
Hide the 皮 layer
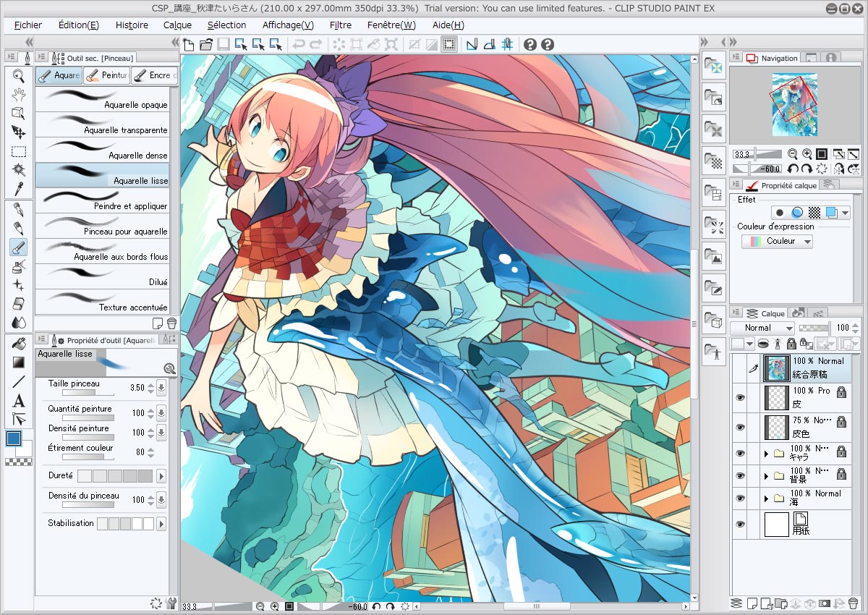tap(739, 397)
